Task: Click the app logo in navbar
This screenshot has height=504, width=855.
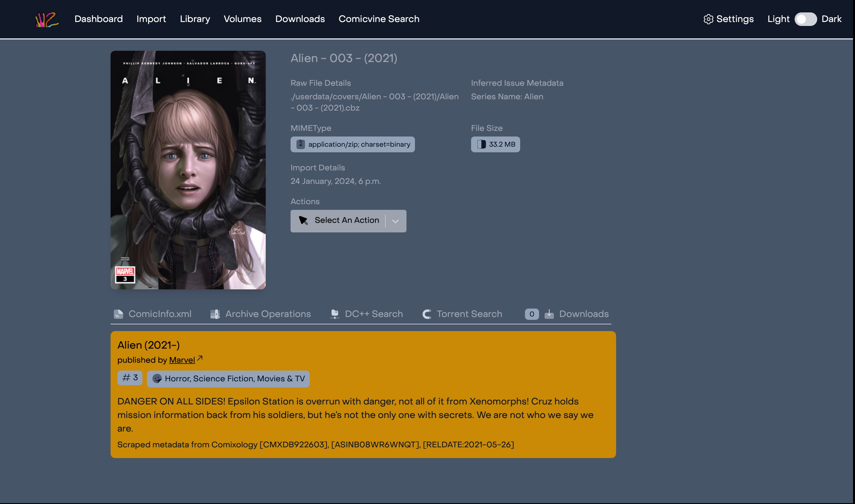Action: pos(47,19)
